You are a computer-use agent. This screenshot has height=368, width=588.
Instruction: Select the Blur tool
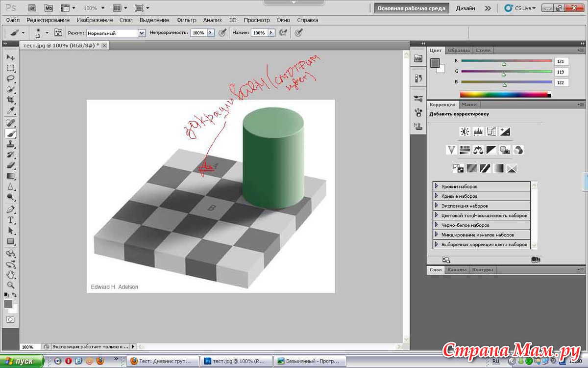[x=10, y=187]
